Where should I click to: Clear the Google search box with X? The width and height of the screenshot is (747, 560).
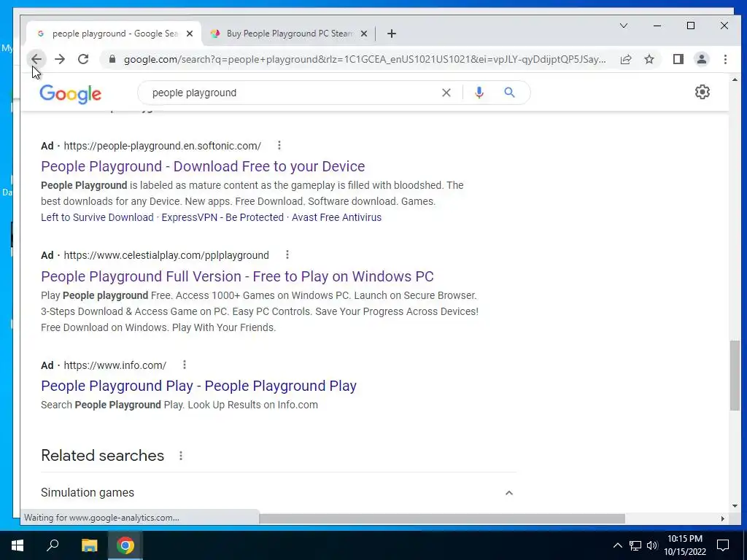pos(446,93)
